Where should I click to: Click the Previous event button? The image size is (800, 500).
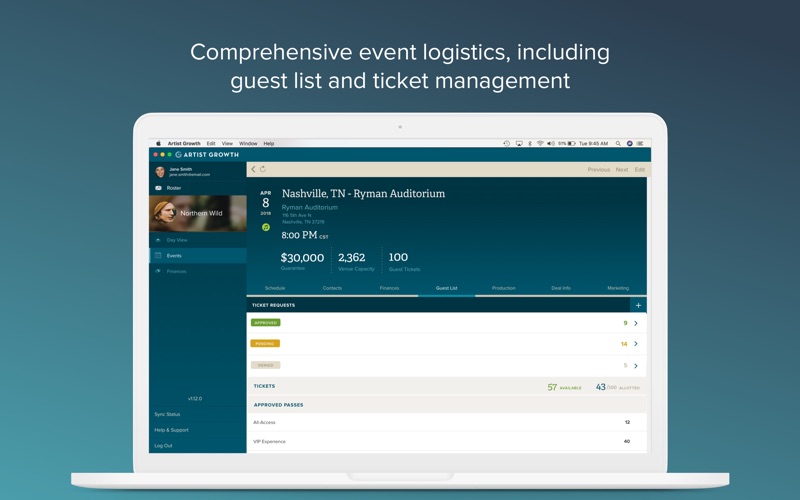pyautogui.click(x=598, y=169)
